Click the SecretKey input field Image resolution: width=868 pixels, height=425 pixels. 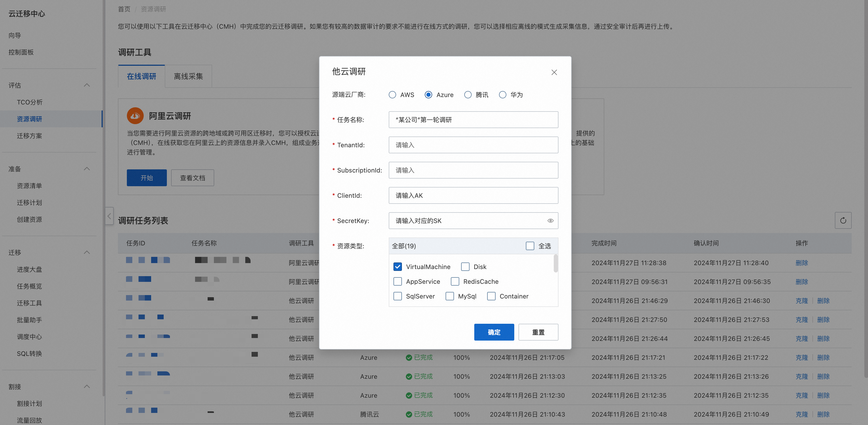473,221
